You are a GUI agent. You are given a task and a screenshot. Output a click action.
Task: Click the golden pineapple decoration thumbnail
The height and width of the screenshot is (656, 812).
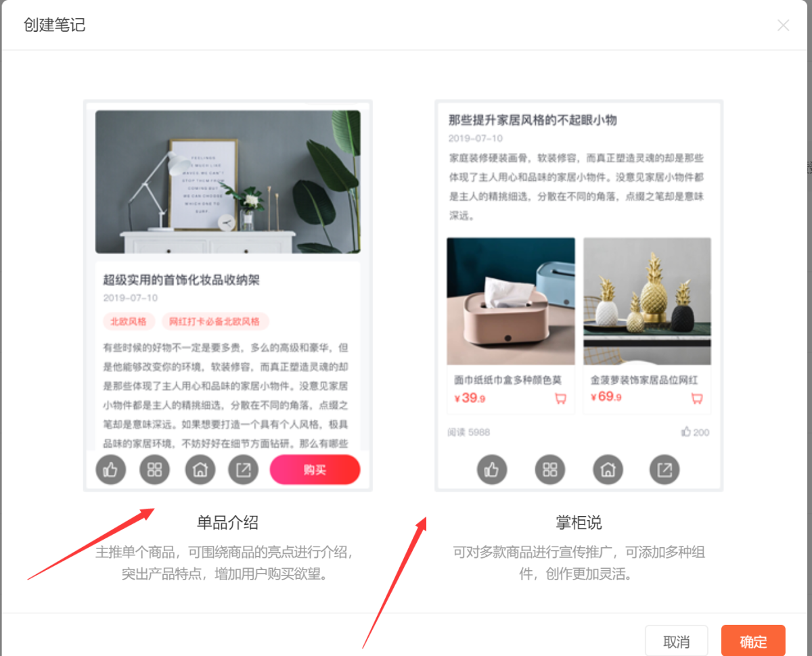click(647, 301)
